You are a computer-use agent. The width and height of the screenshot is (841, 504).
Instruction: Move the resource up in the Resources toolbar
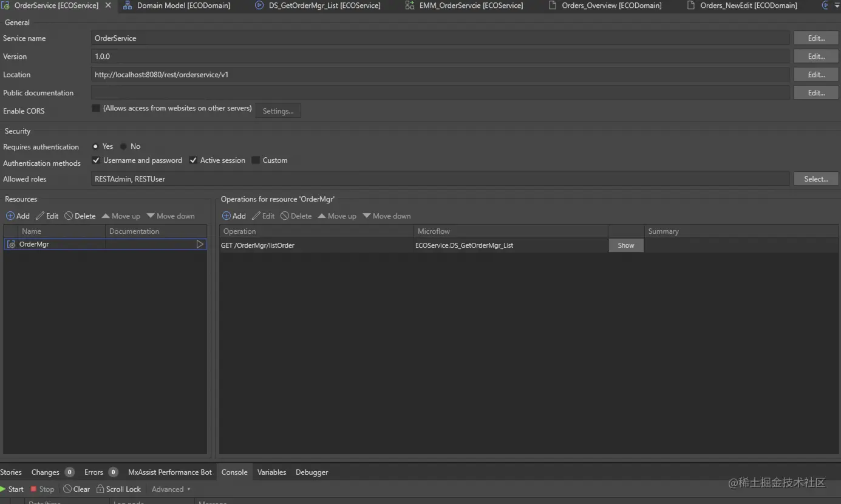pos(121,216)
